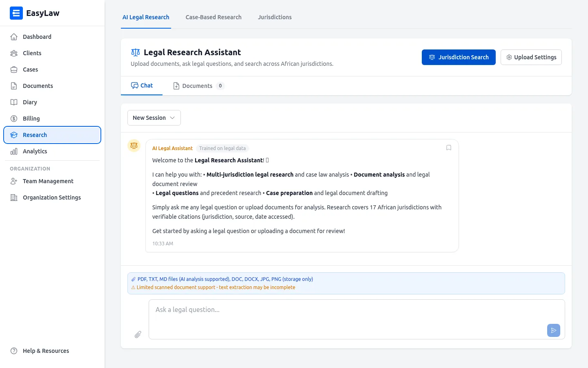Open Billing in the sidebar
Viewport: 588px width, 368px height.
[x=31, y=119]
